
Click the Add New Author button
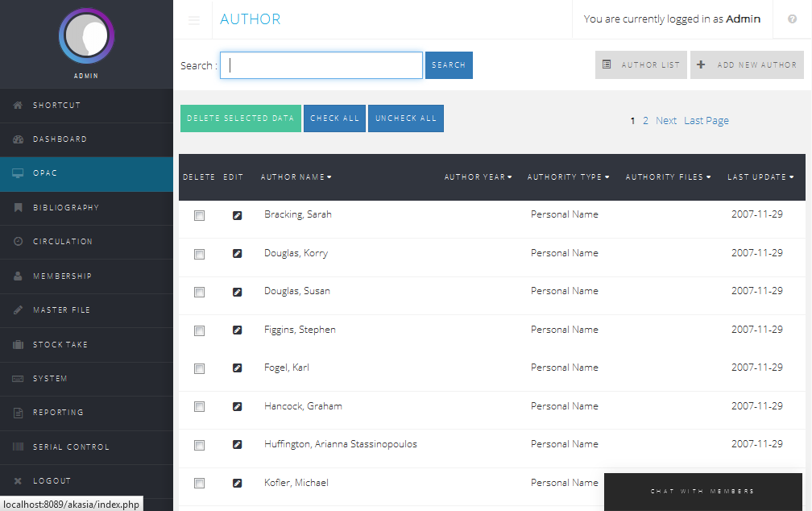click(x=748, y=65)
